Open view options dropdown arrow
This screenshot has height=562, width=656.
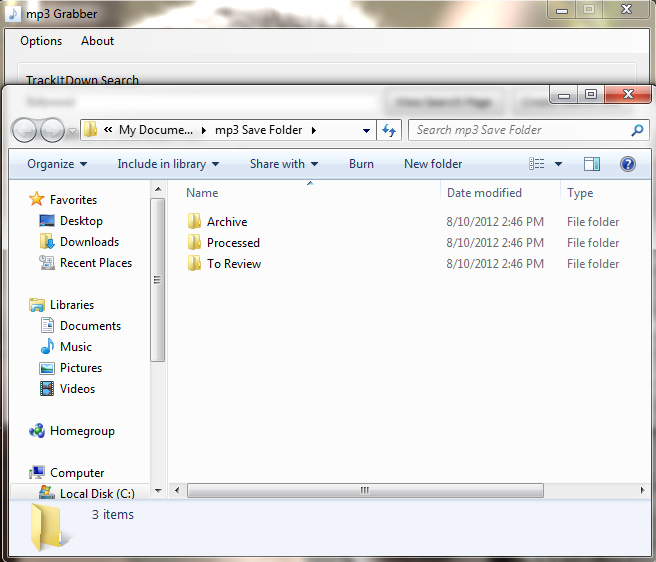(558, 164)
